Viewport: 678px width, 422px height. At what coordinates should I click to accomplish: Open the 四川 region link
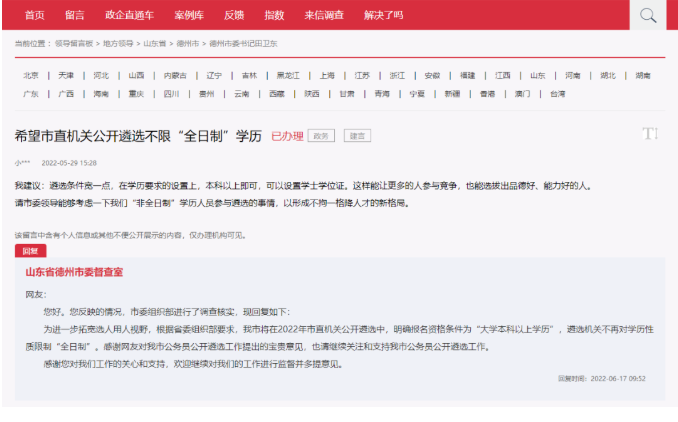tap(171, 94)
